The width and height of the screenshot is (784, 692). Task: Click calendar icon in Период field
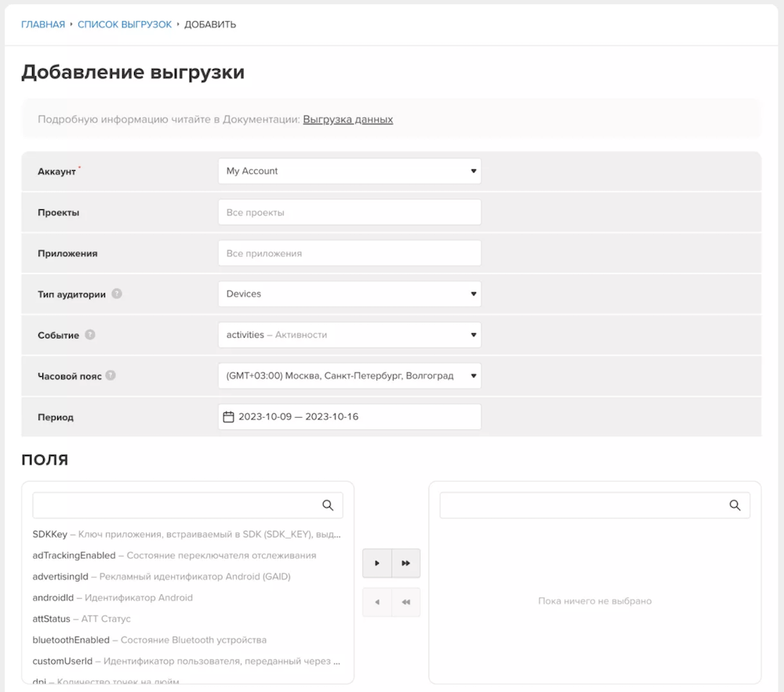click(x=229, y=417)
